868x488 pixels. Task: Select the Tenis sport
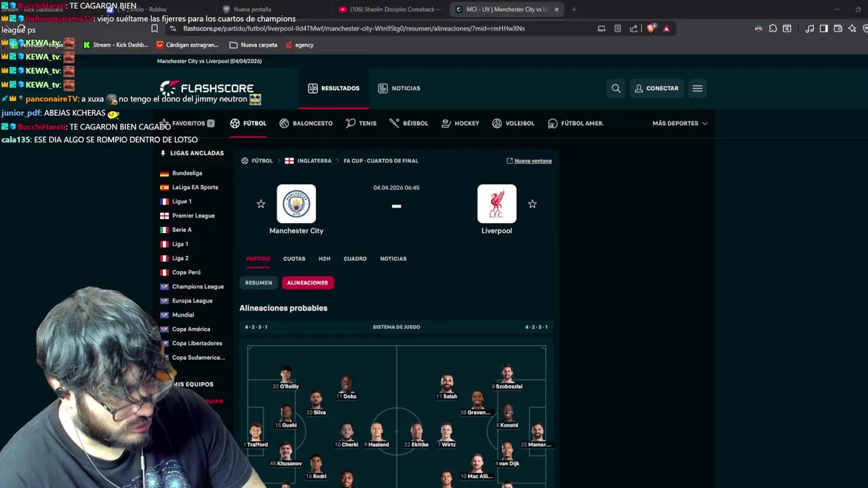(x=361, y=123)
